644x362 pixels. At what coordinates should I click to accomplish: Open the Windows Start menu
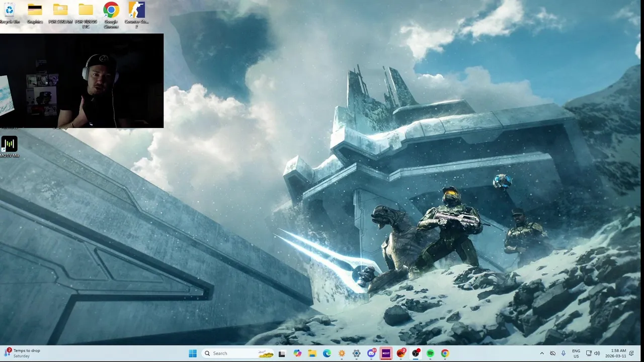[193, 353]
